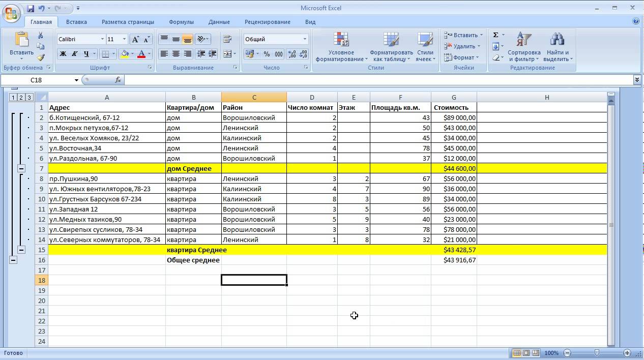Image resolution: width=644 pixels, height=360 pixels.
Task: Toggle bottom vertical alignment
Action: [188, 39]
